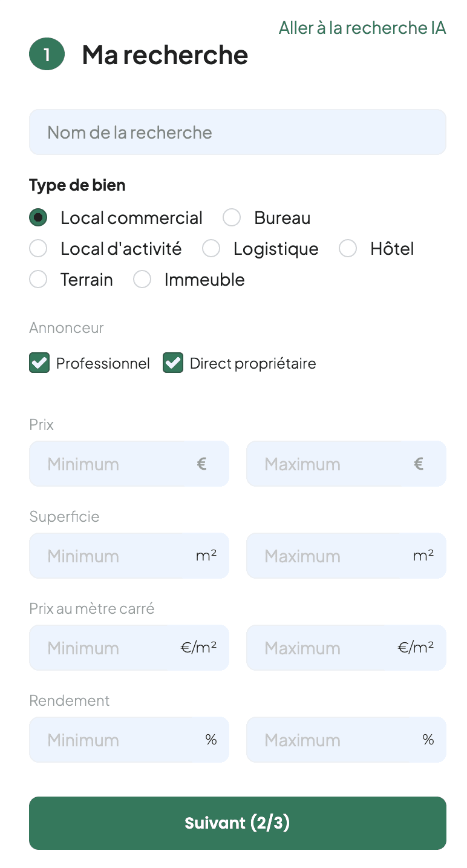Choose the 'Bureau' property type

click(232, 218)
